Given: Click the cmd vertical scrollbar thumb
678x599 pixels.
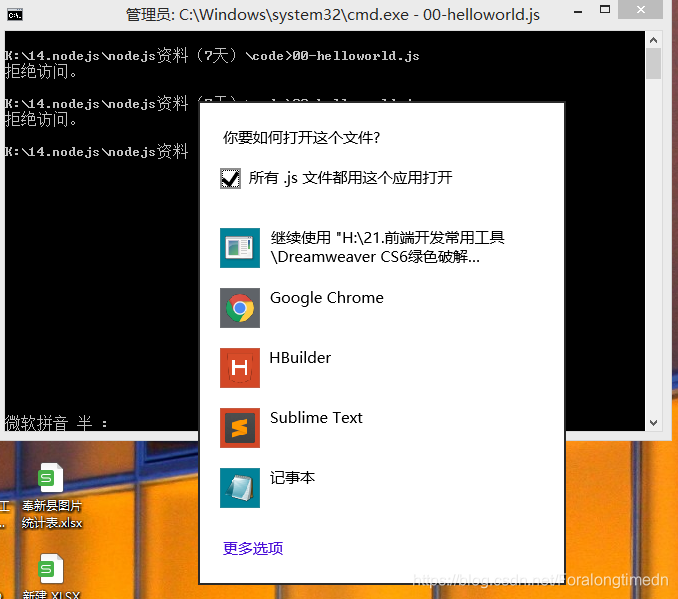Looking at the screenshot, I should (x=653, y=64).
